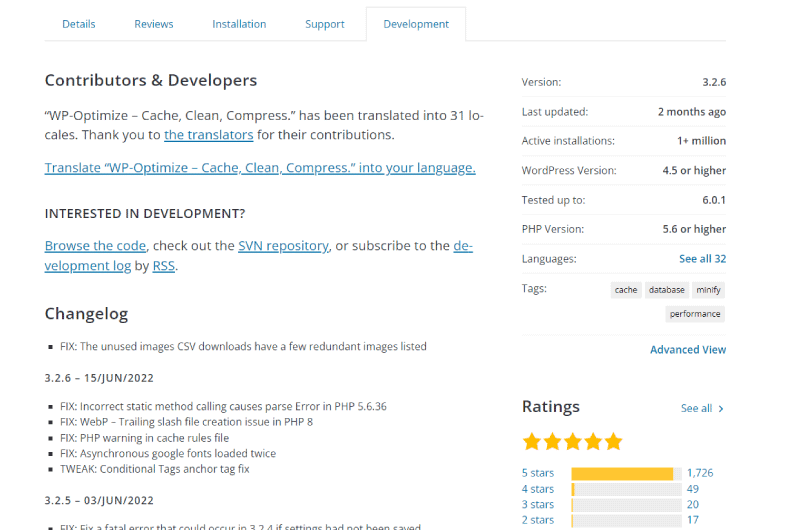Open the Advanced View link

tap(688, 349)
